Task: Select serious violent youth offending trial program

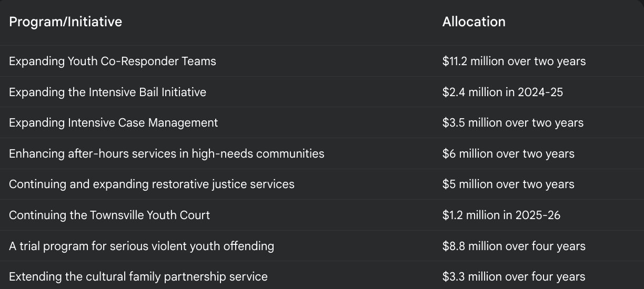Action: 142,246
